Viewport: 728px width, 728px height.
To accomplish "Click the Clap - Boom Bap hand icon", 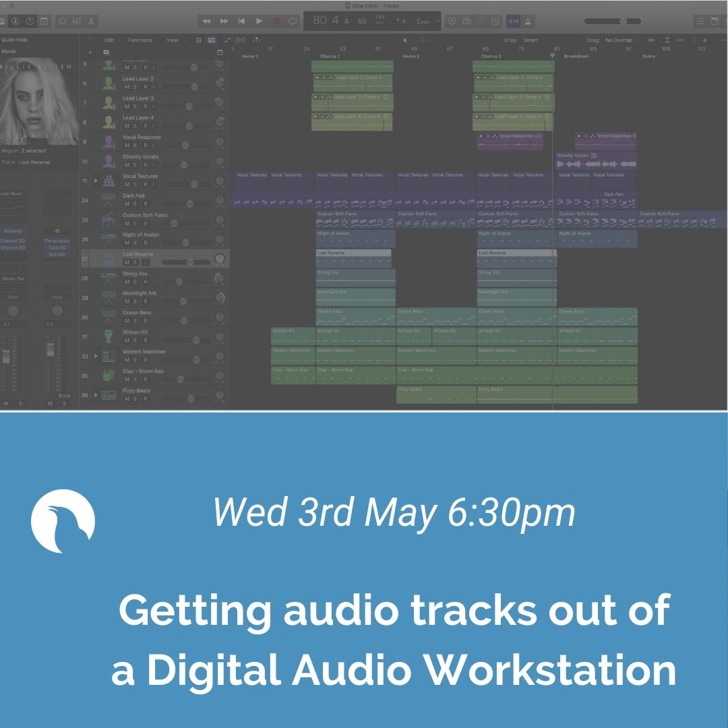I will (x=108, y=375).
